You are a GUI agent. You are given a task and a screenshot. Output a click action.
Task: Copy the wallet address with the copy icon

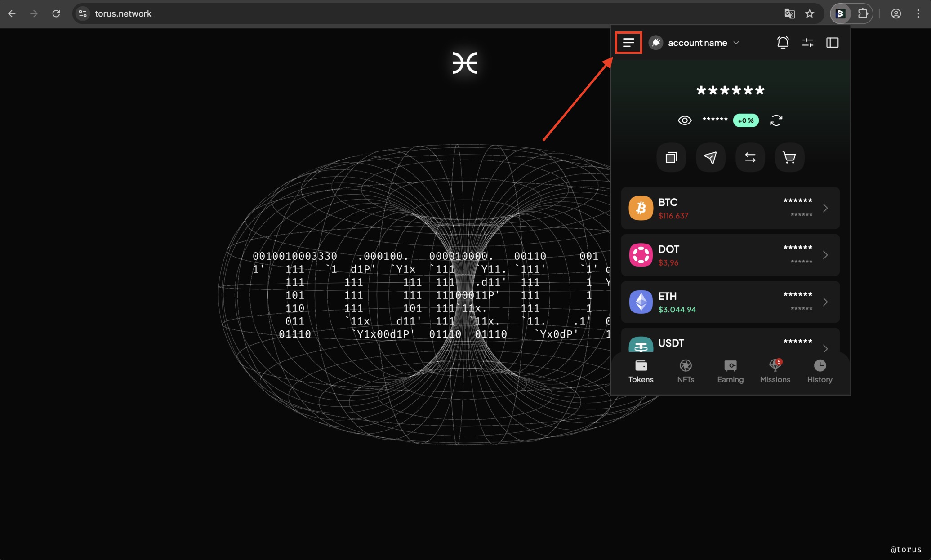coord(671,157)
